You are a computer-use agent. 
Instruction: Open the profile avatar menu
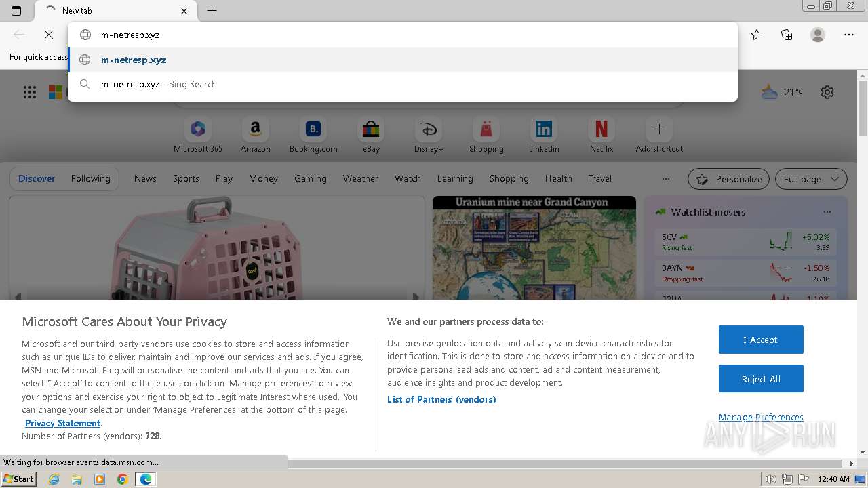tap(818, 35)
